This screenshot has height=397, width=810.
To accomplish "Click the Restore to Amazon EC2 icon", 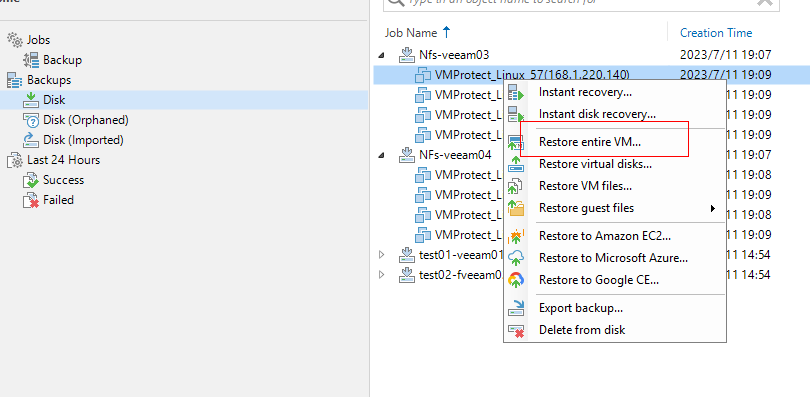I will tap(516, 236).
